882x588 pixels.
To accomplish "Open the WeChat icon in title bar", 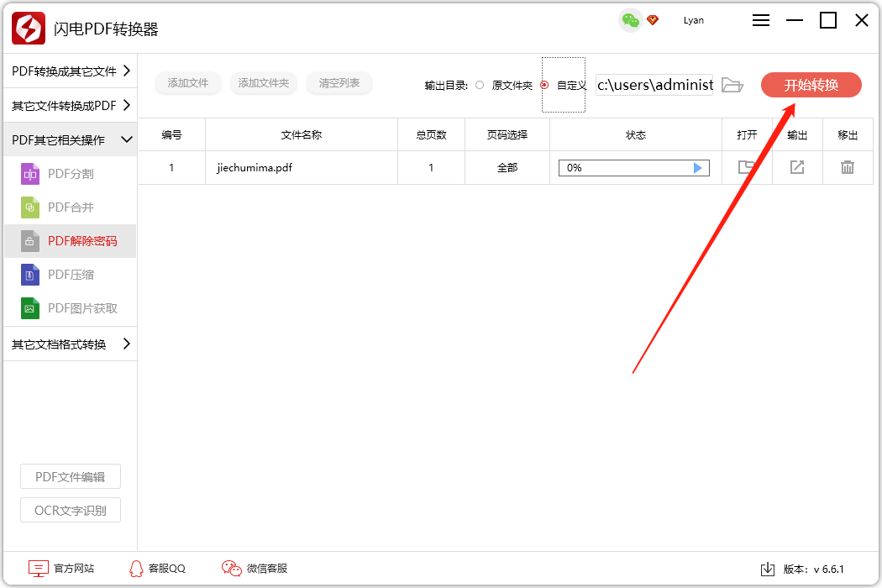I will pyautogui.click(x=631, y=21).
